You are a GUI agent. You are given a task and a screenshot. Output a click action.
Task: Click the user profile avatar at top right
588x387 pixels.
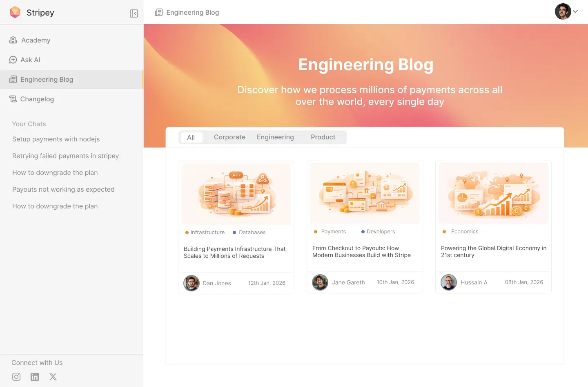click(563, 11)
